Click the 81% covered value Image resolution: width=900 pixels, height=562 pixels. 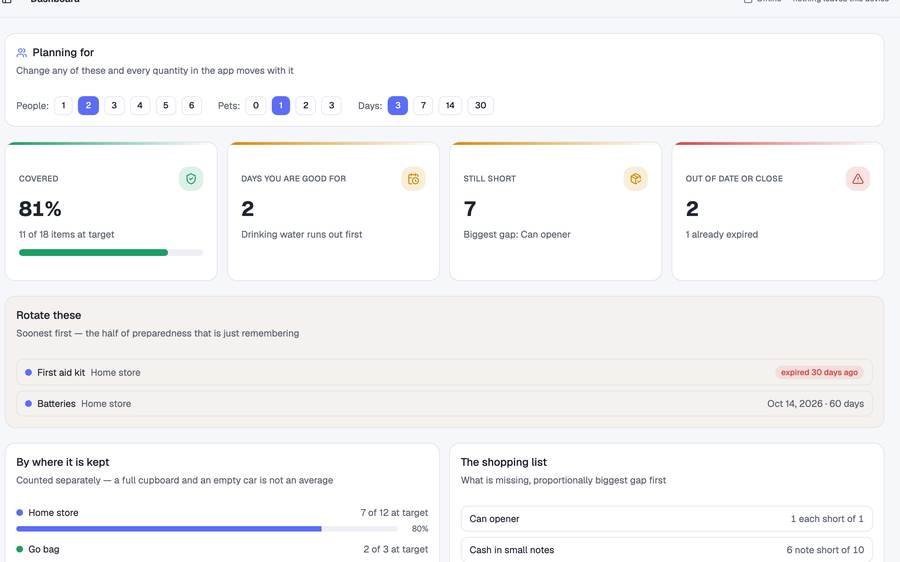[x=40, y=209]
